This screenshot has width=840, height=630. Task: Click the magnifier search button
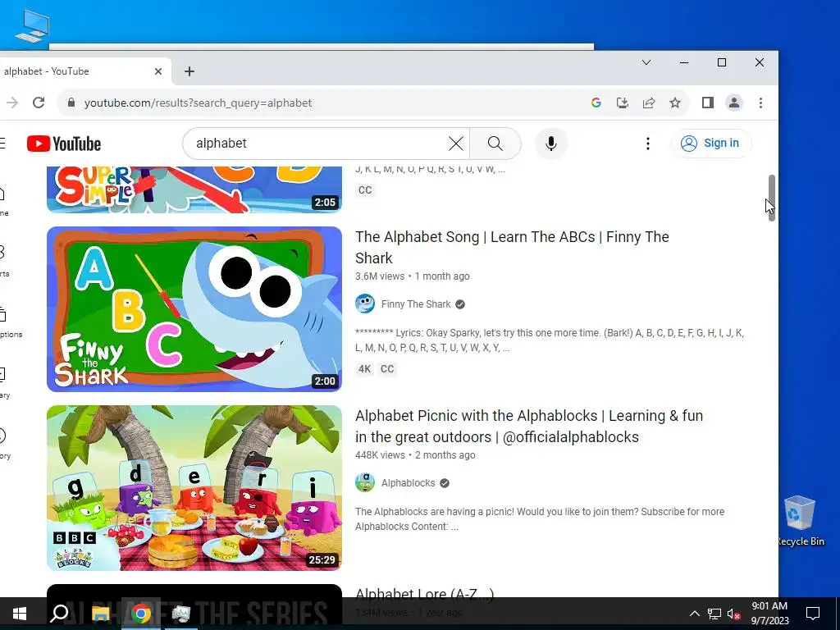click(x=495, y=144)
